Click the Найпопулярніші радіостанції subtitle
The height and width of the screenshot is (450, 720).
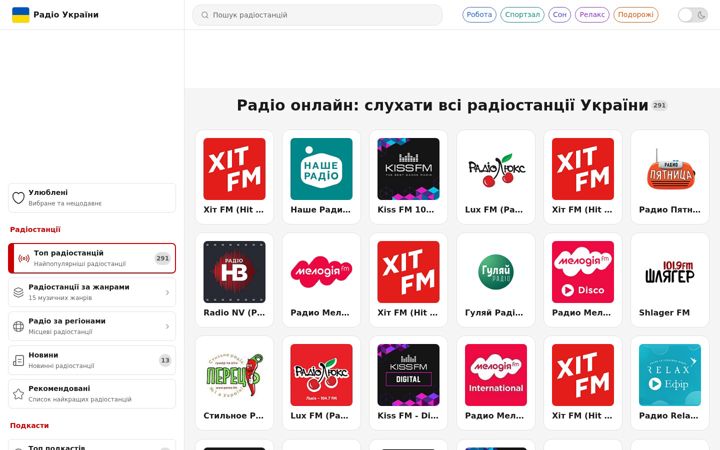[x=80, y=264]
